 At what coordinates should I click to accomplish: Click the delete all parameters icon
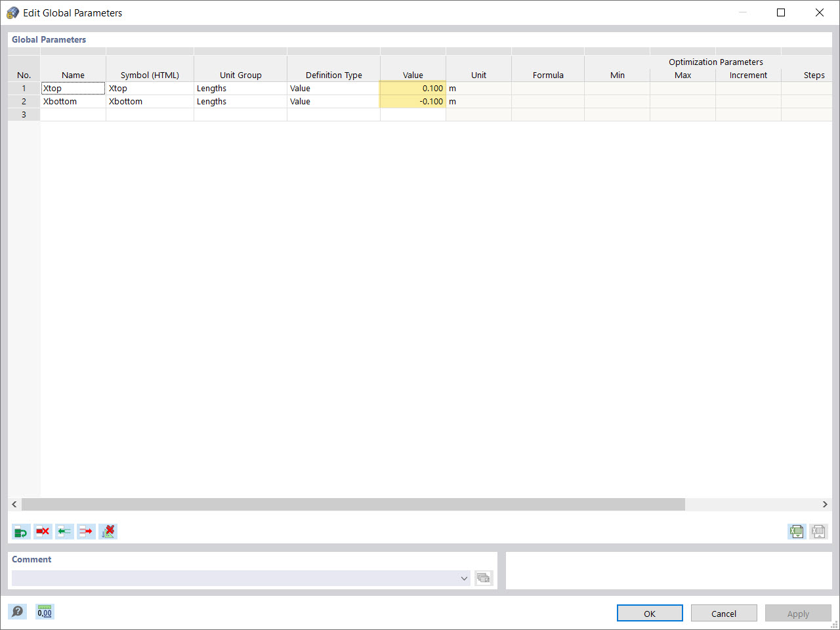pyautogui.click(x=108, y=532)
